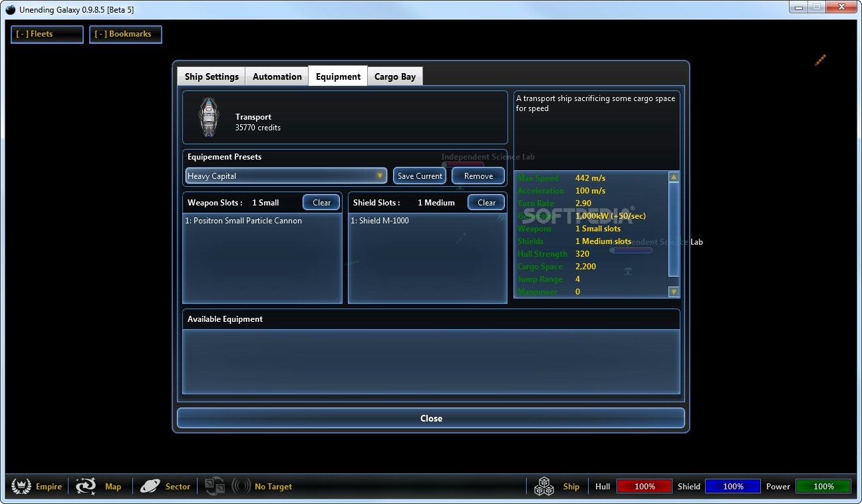This screenshot has width=862, height=504.
Task: Click the red Hull 100% bar
Action: (x=645, y=486)
